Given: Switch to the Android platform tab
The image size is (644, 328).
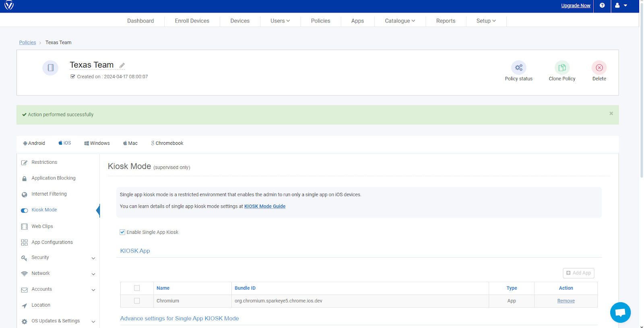Looking at the screenshot, I should click(34, 143).
